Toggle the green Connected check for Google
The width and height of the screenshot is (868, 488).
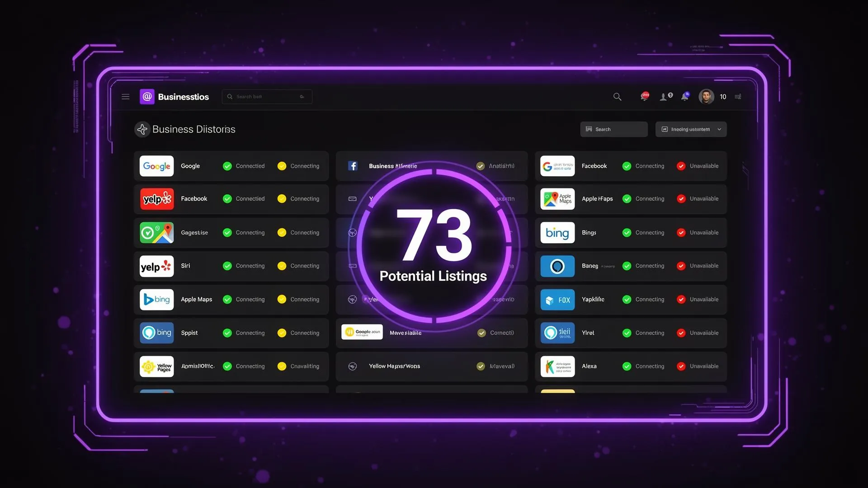227,166
